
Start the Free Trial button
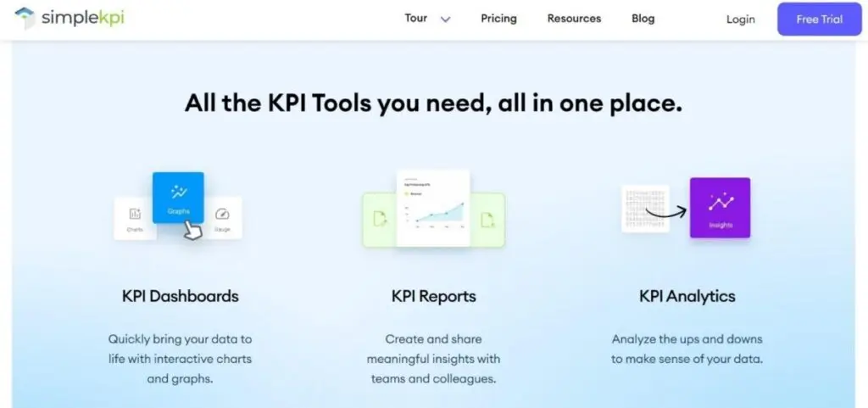[x=819, y=19]
